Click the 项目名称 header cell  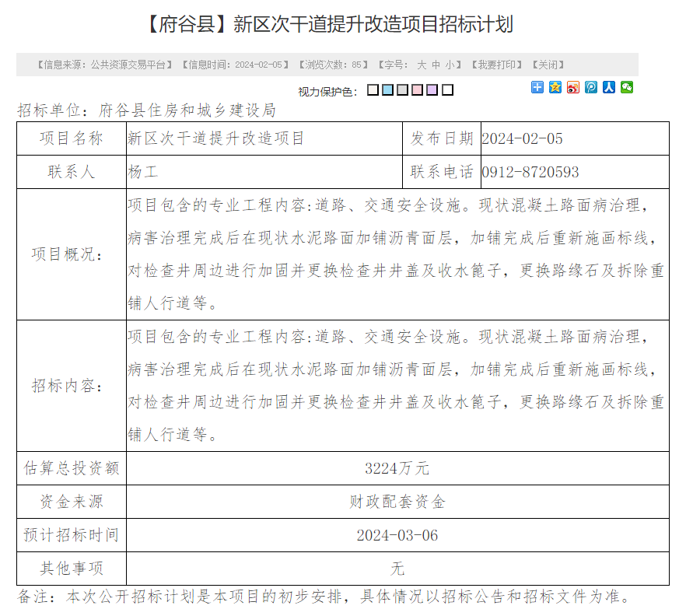72,138
